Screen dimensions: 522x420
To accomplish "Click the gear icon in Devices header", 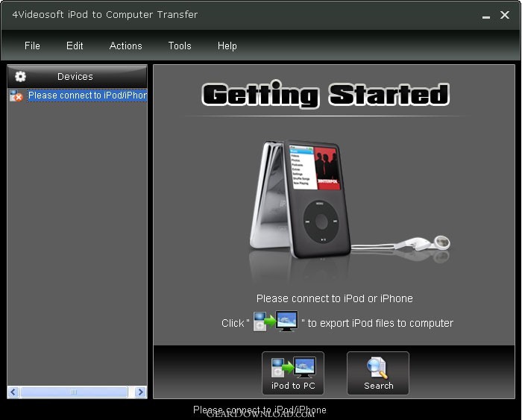I will coord(20,77).
